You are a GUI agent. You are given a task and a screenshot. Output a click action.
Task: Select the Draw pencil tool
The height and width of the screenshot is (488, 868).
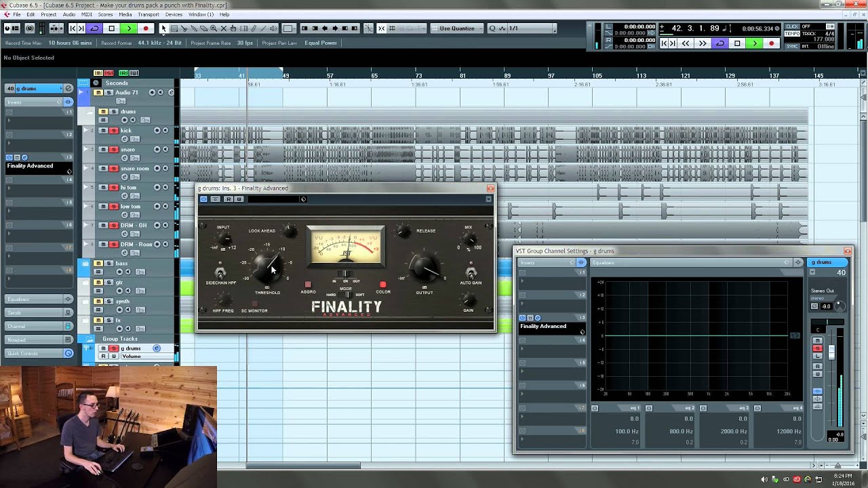(x=254, y=28)
